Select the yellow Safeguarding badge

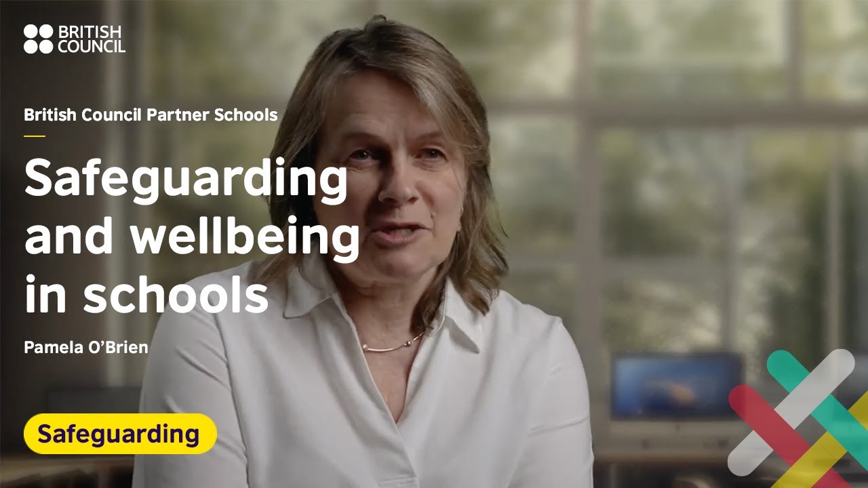[120, 434]
